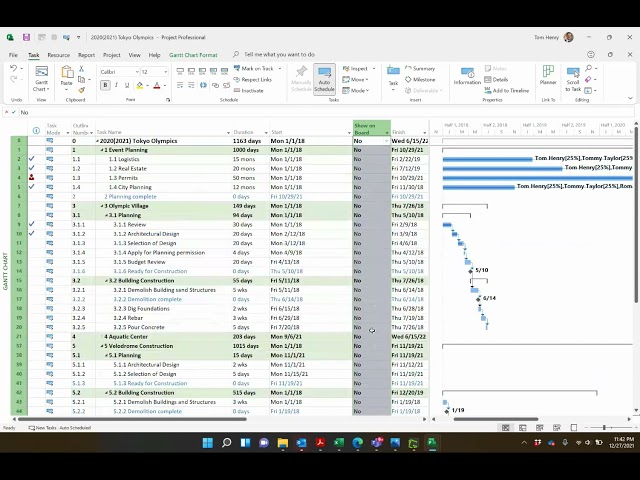Open the font size 12 dropdown

tap(165, 72)
